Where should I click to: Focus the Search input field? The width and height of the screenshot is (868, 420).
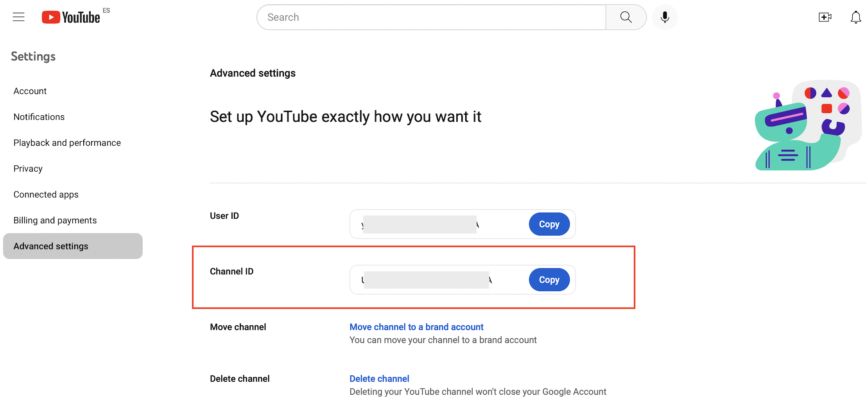(x=431, y=17)
